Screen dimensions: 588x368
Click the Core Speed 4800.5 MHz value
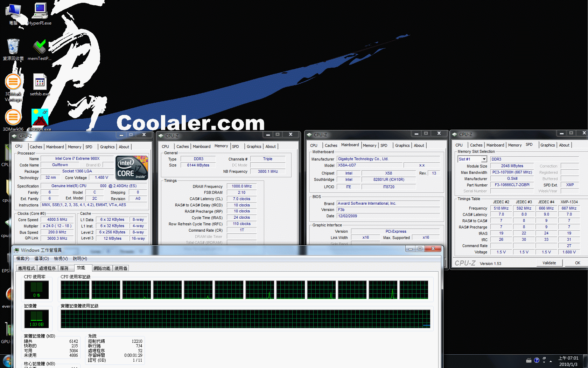(x=57, y=219)
